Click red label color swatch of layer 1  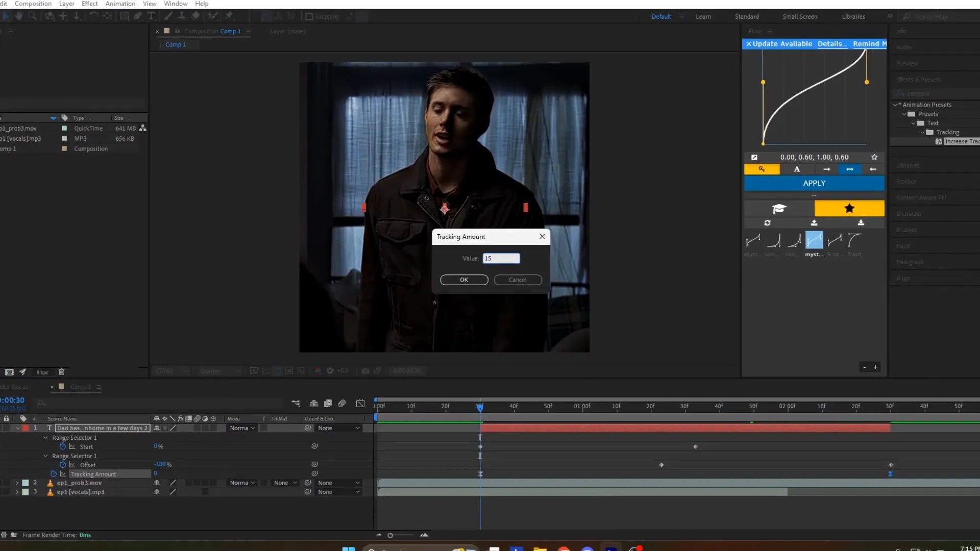tap(26, 428)
